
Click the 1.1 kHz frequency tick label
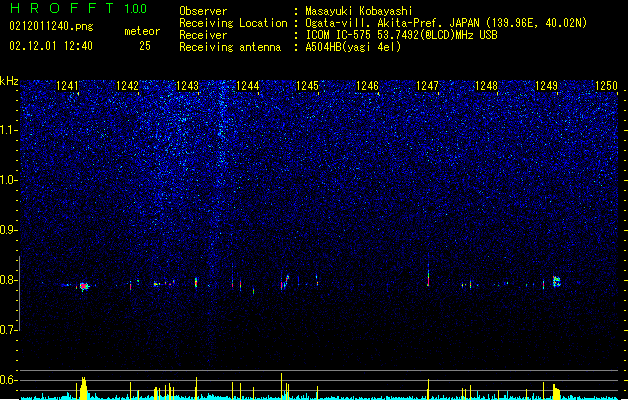pyautogui.click(x=9, y=130)
